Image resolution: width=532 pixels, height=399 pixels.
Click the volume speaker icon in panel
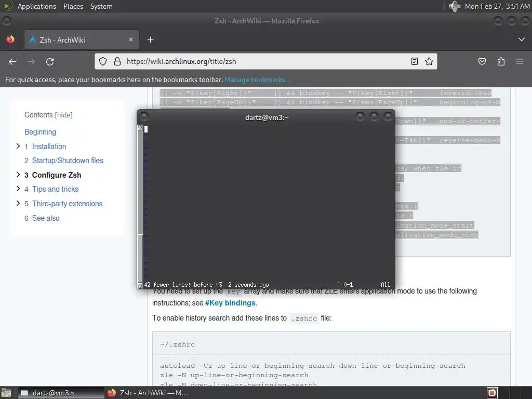[454, 6]
